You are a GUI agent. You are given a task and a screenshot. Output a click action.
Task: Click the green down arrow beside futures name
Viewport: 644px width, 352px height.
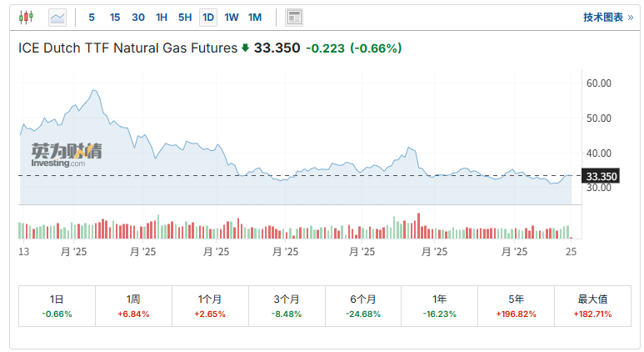246,48
